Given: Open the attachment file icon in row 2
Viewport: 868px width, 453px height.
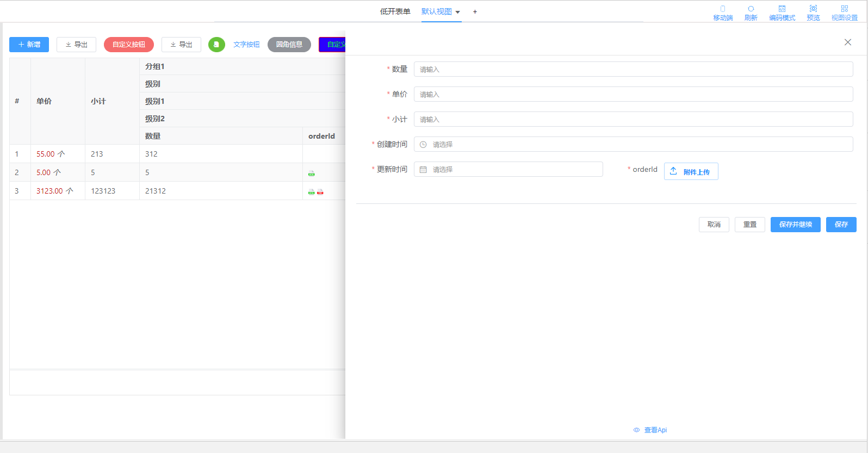Looking at the screenshot, I should pyautogui.click(x=312, y=173).
